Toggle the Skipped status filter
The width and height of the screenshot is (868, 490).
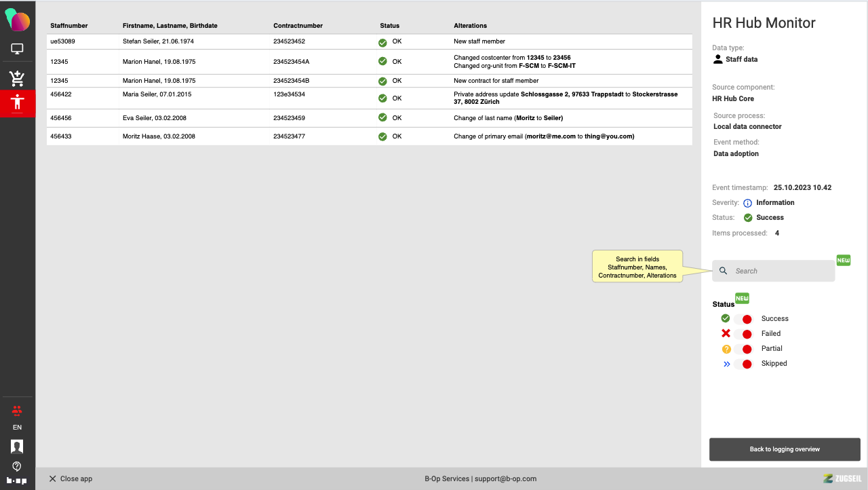click(x=743, y=364)
